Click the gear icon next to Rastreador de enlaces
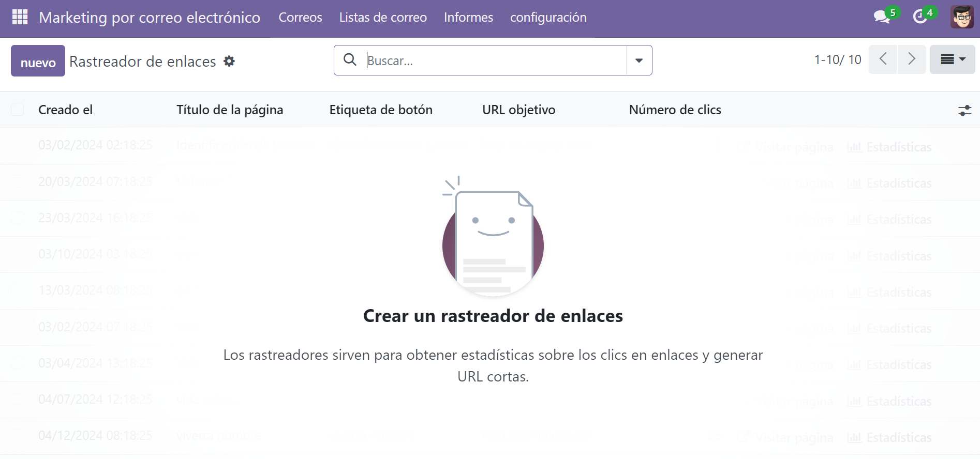Image resolution: width=980 pixels, height=459 pixels. click(x=229, y=62)
